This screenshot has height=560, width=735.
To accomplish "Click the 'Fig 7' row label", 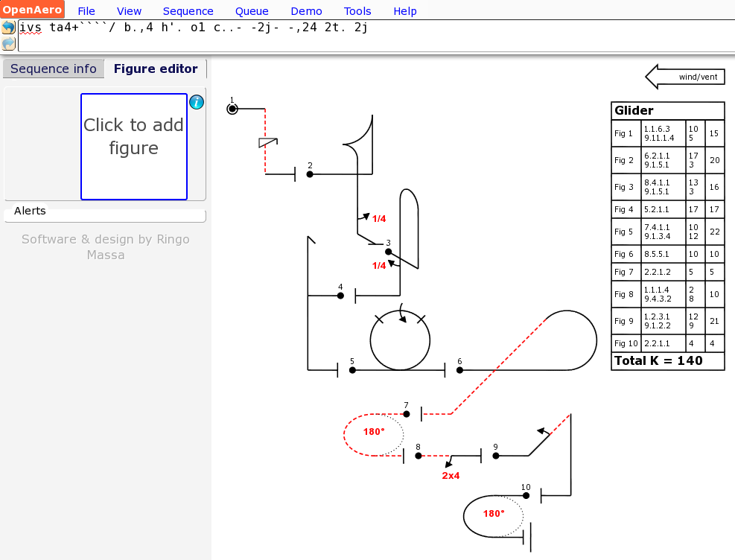I will [624, 272].
